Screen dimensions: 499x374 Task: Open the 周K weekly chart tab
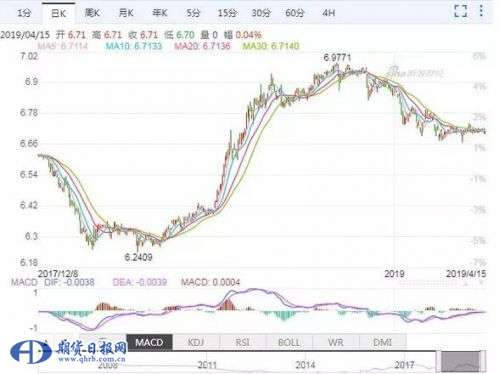(92, 13)
